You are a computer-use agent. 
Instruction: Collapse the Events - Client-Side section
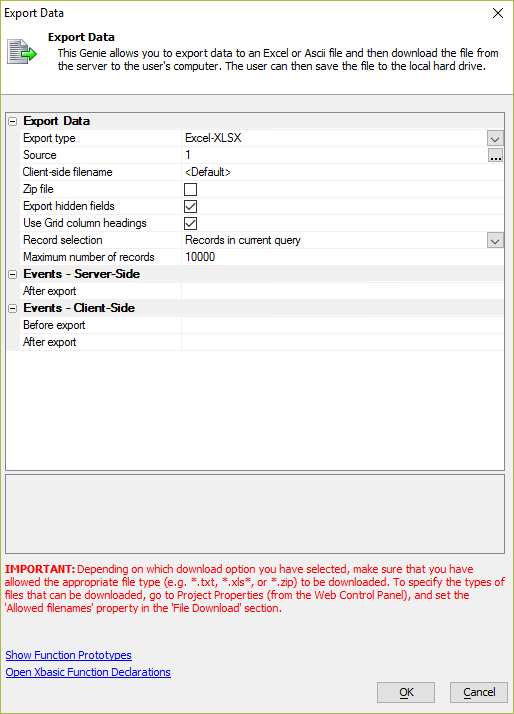click(x=13, y=308)
